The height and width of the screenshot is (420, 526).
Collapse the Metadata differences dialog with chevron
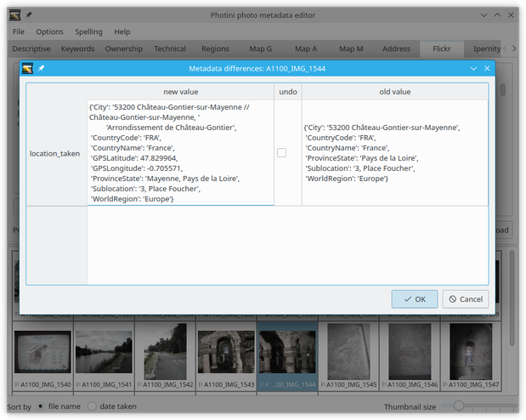473,69
